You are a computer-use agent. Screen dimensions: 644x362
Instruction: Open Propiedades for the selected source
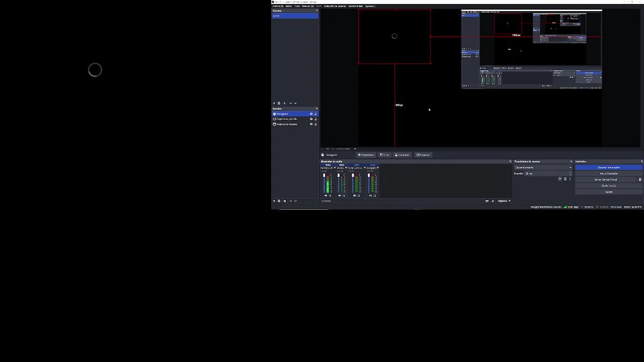[366, 155]
